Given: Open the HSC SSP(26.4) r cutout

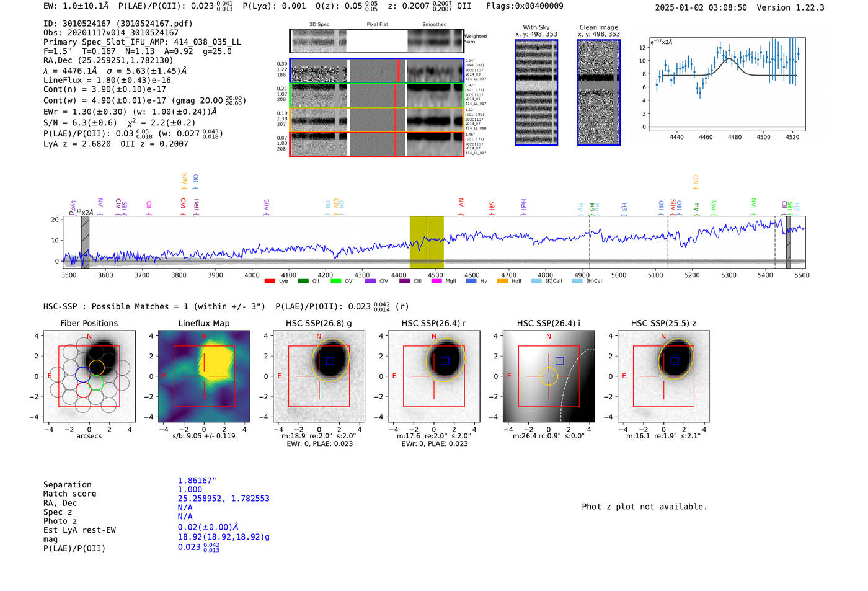Looking at the screenshot, I should pos(434,376).
